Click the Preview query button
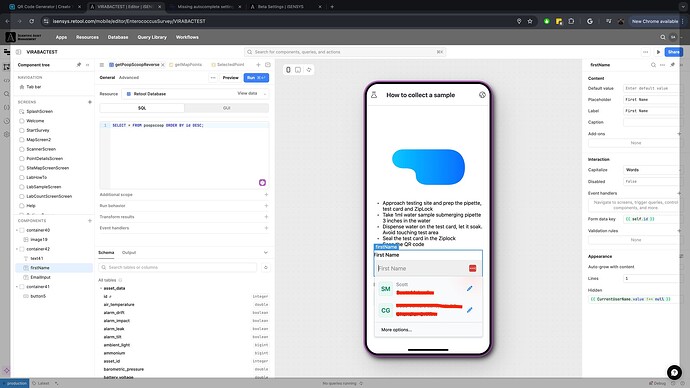The height and width of the screenshot is (388, 690). pos(230,78)
